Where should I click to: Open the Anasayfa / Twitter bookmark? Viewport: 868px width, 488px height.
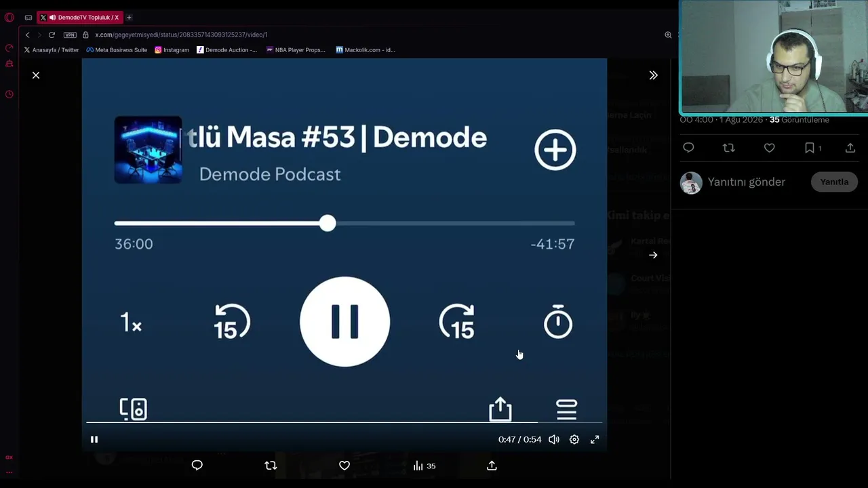click(x=52, y=49)
